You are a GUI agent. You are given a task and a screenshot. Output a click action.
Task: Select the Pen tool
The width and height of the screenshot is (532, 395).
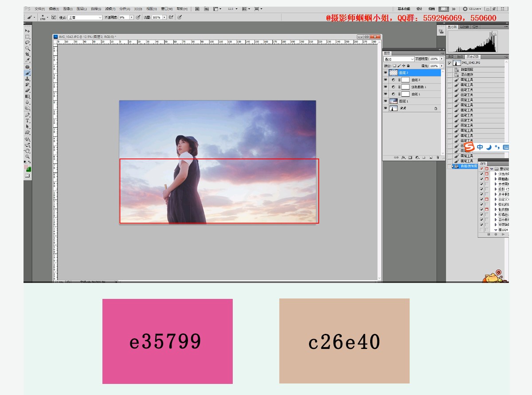tap(27, 115)
